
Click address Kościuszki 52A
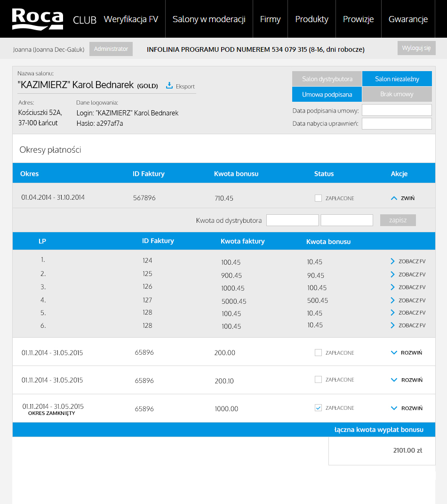[40, 113]
